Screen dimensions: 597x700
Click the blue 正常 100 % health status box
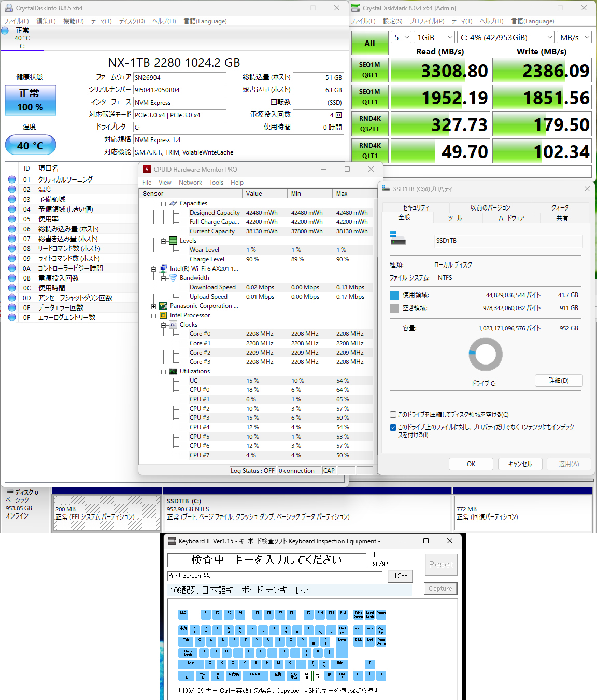click(x=31, y=100)
